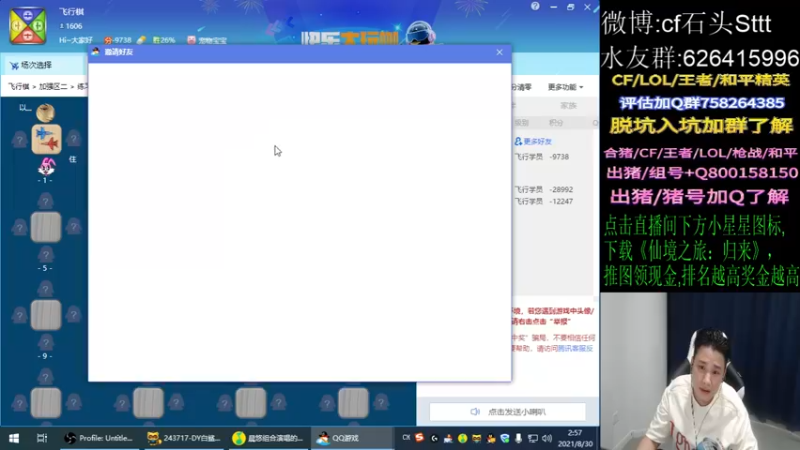Open the volume speaker tray icon

pyautogui.click(x=547, y=438)
